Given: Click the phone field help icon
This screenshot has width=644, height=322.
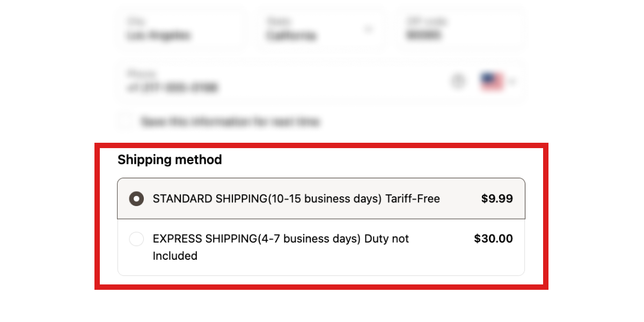Looking at the screenshot, I should [457, 82].
